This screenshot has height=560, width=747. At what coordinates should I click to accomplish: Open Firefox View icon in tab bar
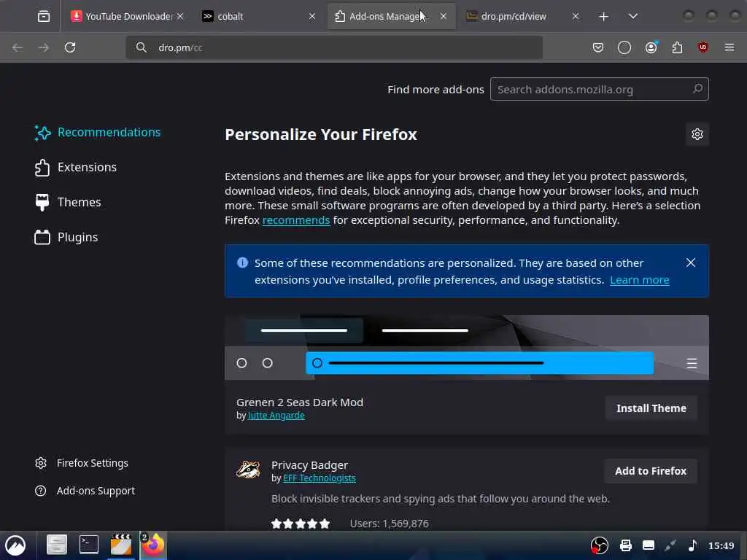43,16
